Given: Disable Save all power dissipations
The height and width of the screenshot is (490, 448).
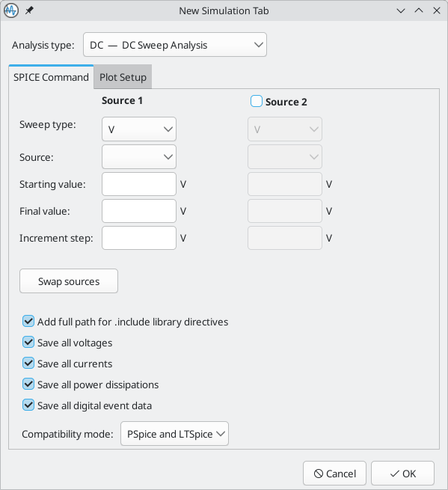Looking at the screenshot, I should coord(28,384).
